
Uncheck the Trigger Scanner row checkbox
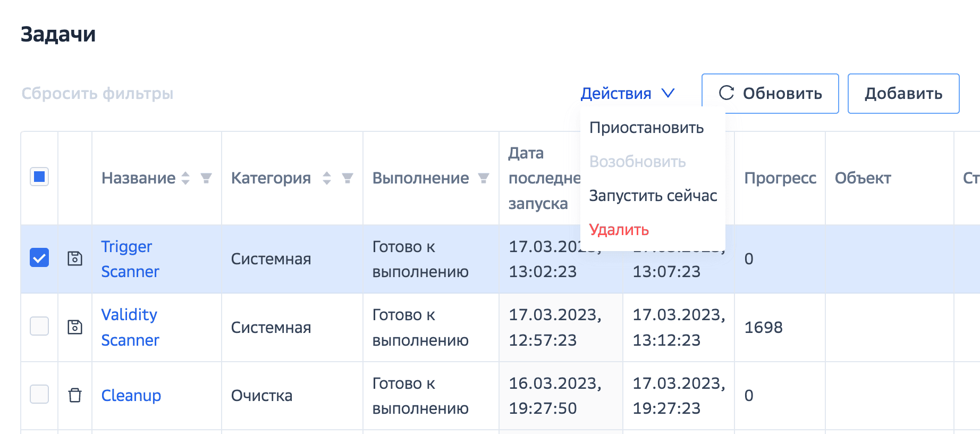[39, 258]
